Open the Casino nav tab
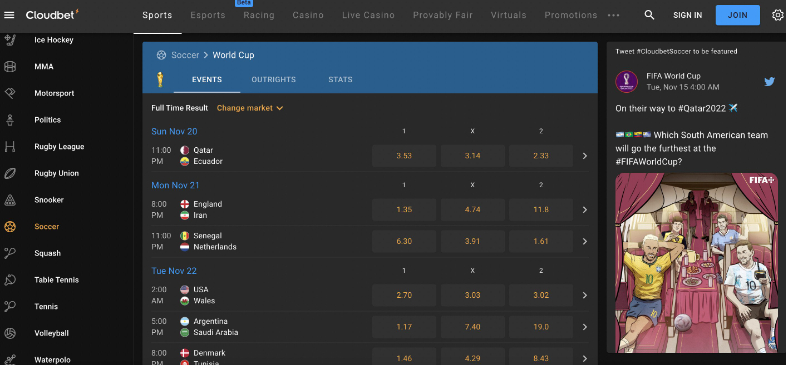The width and height of the screenshot is (786, 365). point(308,15)
